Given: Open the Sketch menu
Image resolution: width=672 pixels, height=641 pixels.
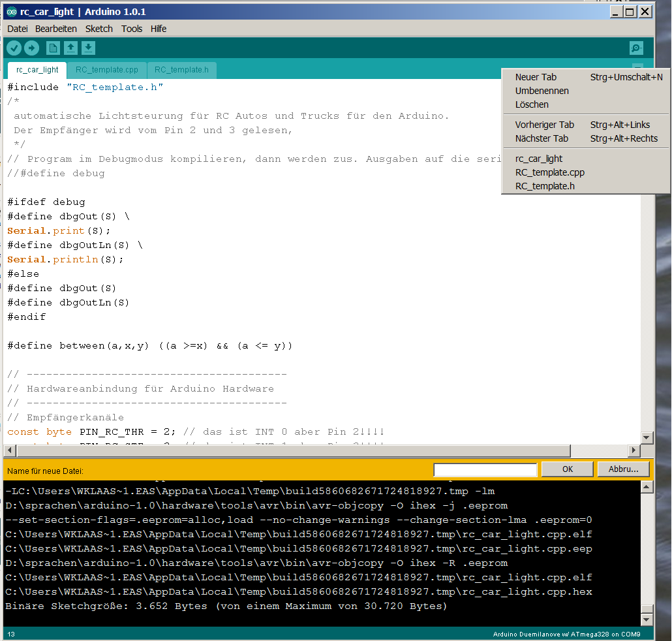Looking at the screenshot, I should click(x=99, y=29).
